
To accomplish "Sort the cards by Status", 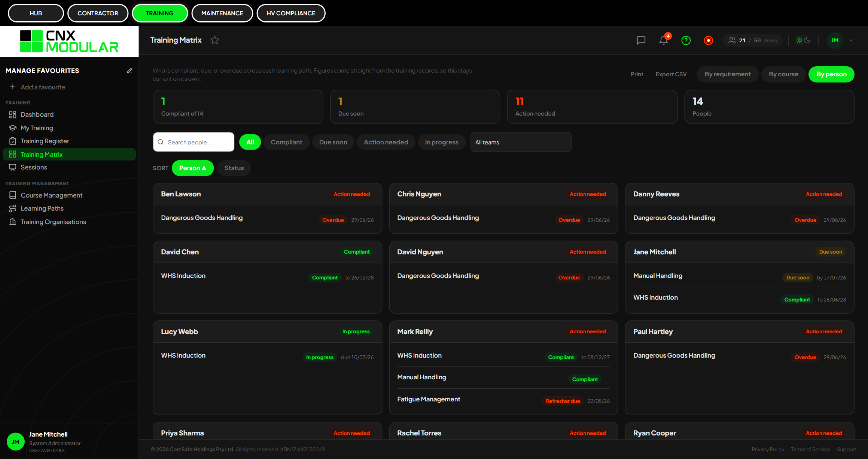I will click(234, 168).
